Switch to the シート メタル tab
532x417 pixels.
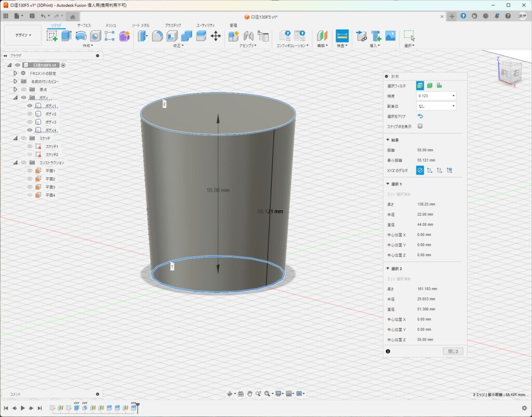pos(140,25)
